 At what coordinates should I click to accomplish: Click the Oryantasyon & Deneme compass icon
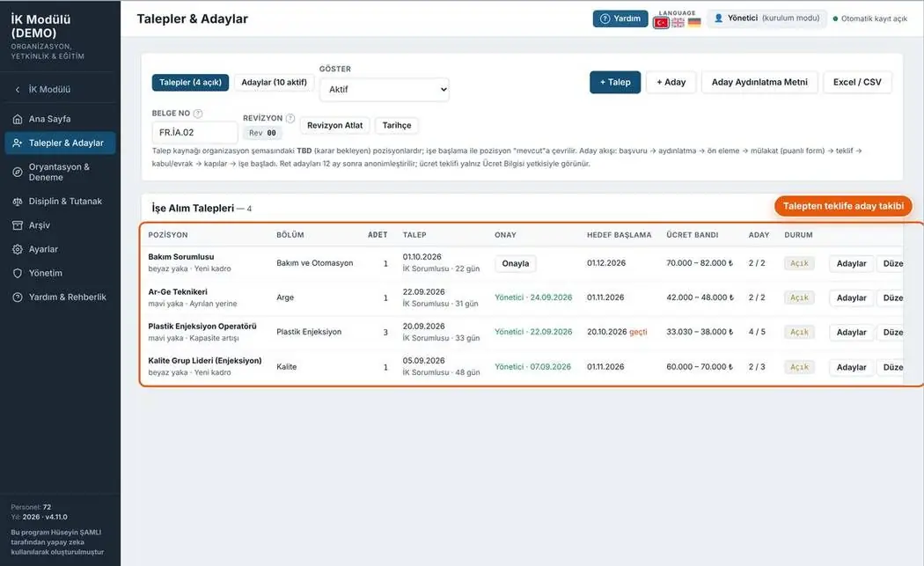[18, 173]
